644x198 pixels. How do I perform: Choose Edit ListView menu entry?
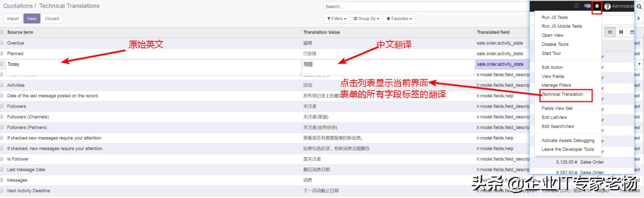coord(554,117)
